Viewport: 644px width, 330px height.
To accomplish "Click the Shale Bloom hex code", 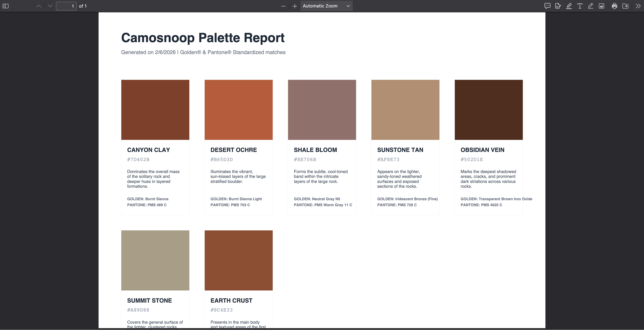I will tap(305, 159).
